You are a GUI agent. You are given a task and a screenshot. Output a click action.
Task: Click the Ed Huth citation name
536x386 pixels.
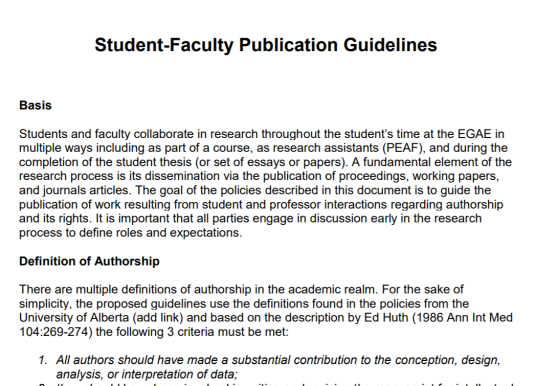tap(386, 318)
